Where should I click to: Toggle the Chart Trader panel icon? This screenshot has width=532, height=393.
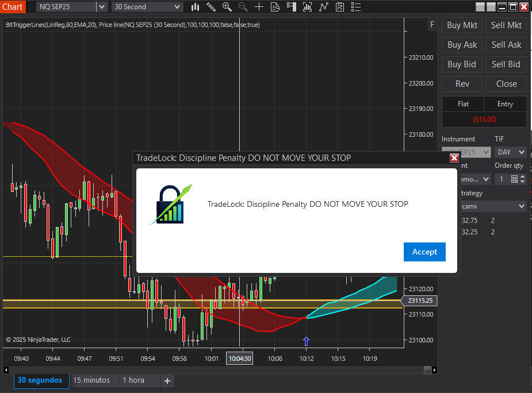click(x=291, y=7)
